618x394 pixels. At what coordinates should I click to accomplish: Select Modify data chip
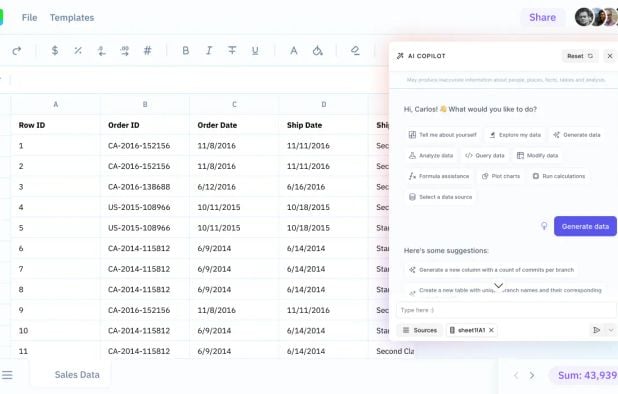click(537, 156)
